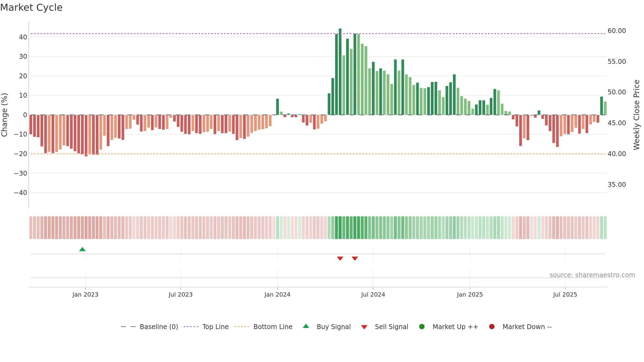The image size is (644, 362).
Task: Click the Jul 2023 axis label
Action: [x=181, y=295]
